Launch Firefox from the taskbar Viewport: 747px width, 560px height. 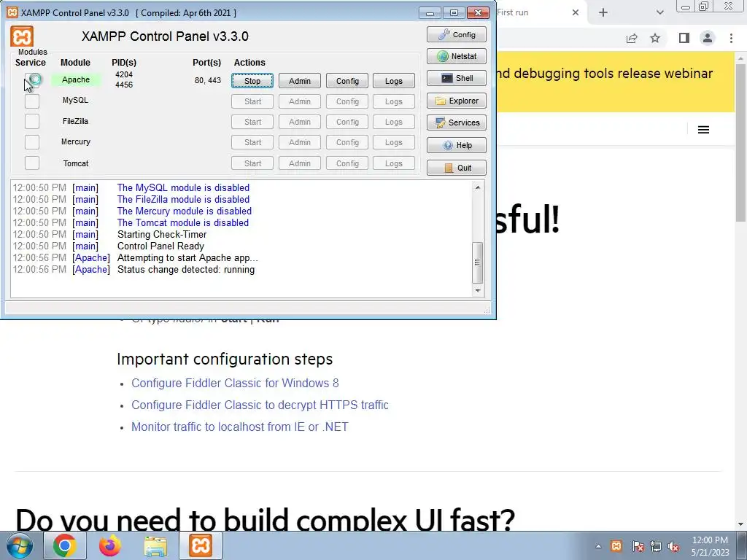[110, 545]
